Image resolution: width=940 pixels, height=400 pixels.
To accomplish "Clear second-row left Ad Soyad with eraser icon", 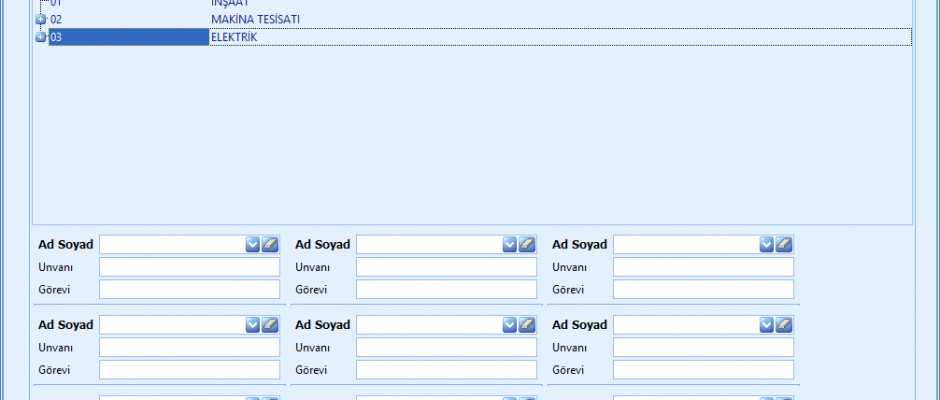I will pos(270,325).
